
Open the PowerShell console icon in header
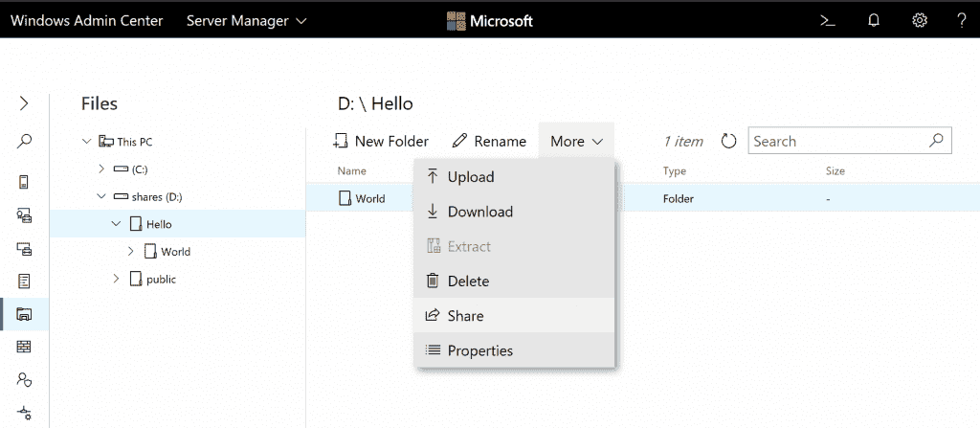click(828, 21)
